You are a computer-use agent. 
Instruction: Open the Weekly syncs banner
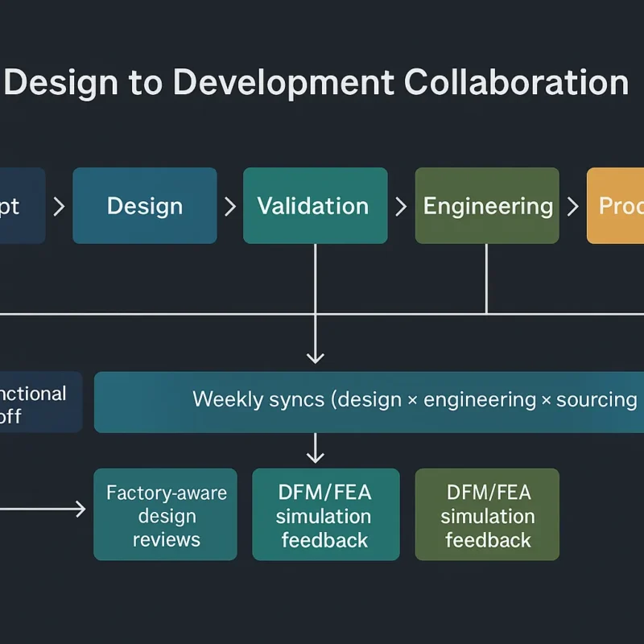(x=370, y=400)
